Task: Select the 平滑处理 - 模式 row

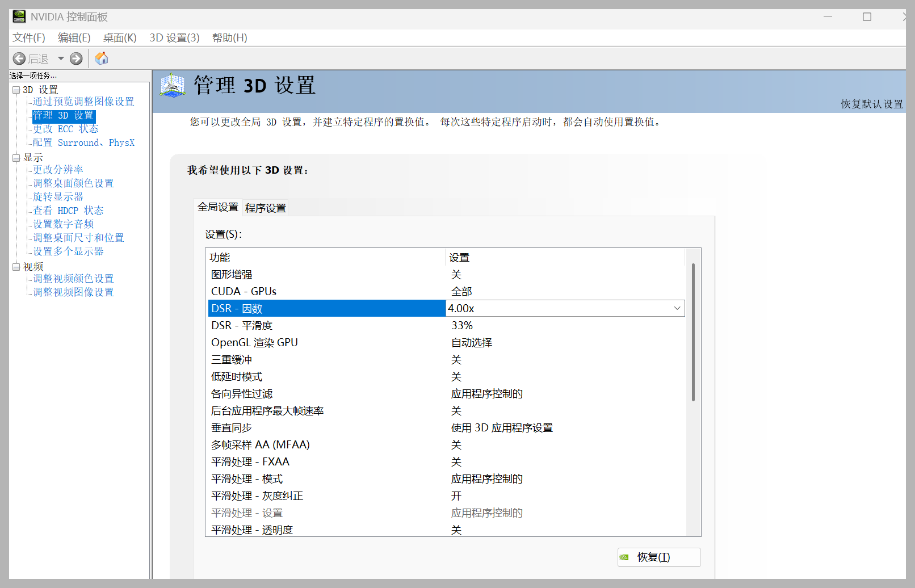Action: click(x=446, y=478)
